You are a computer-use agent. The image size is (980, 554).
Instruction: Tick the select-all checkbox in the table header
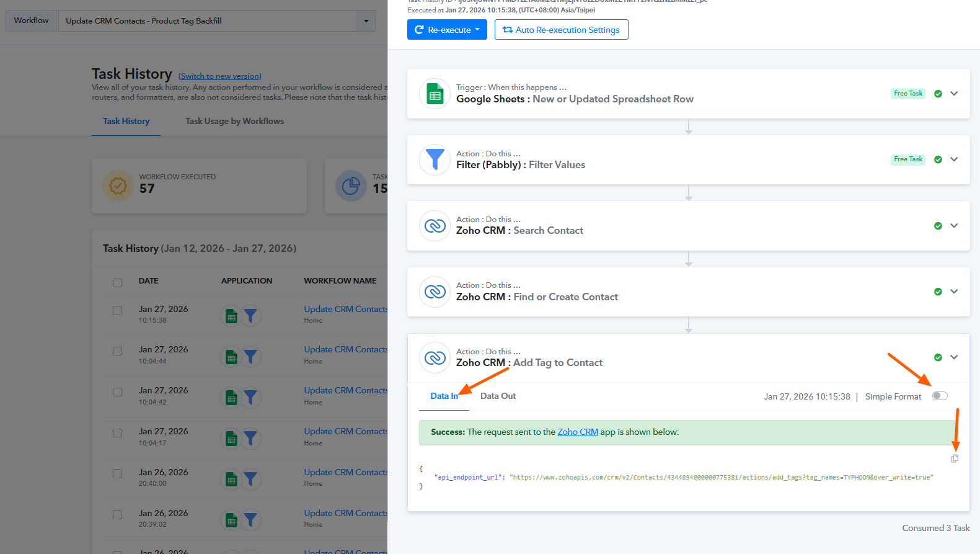pyautogui.click(x=117, y=283)
